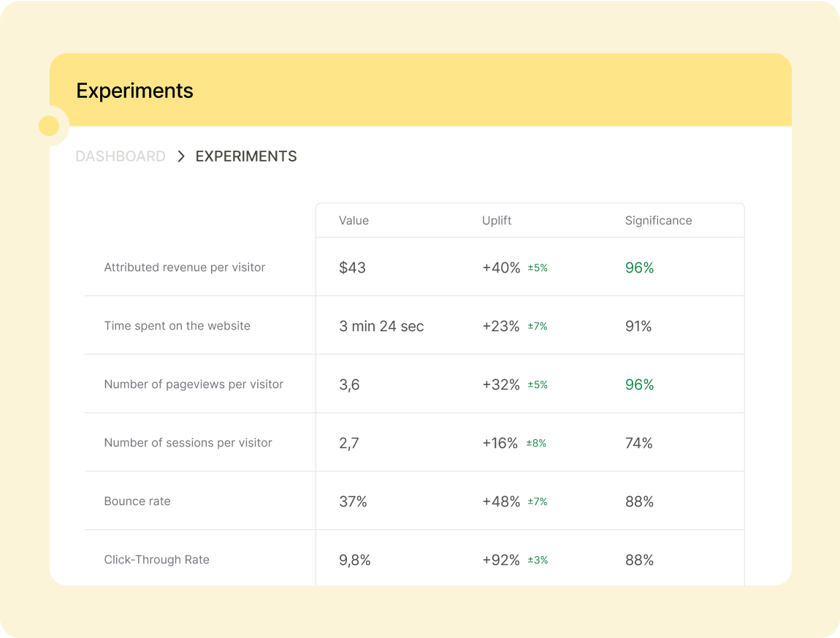840x638 pixels.
Task: Click the +92% Click-Through uplift value
Action: pyautogui.click(x=501, y=560)
